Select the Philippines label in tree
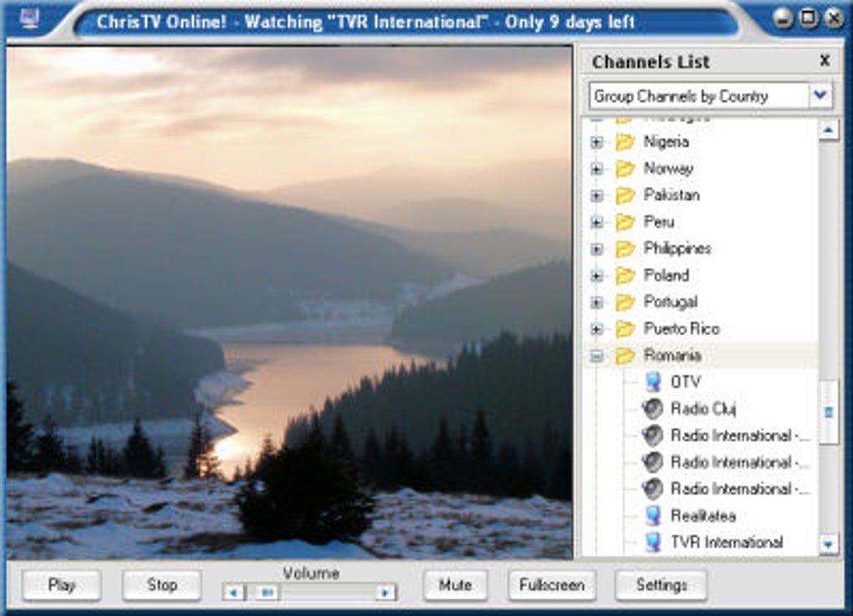 (678, 248)
